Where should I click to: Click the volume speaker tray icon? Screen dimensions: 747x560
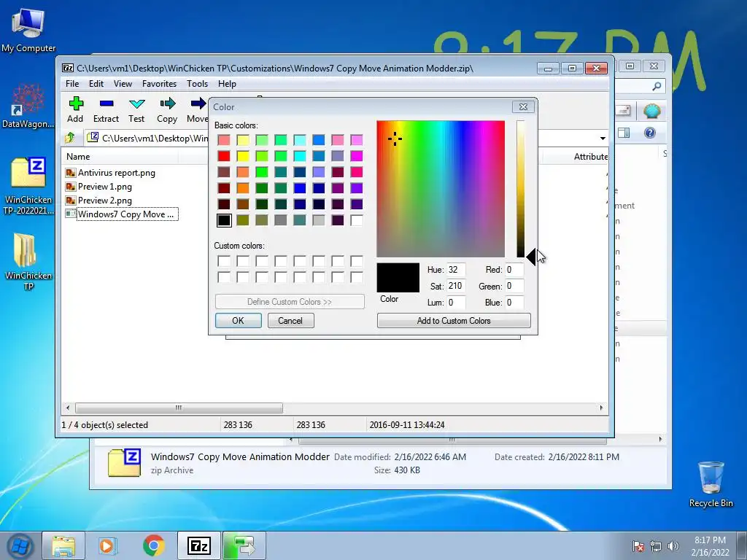673,546
